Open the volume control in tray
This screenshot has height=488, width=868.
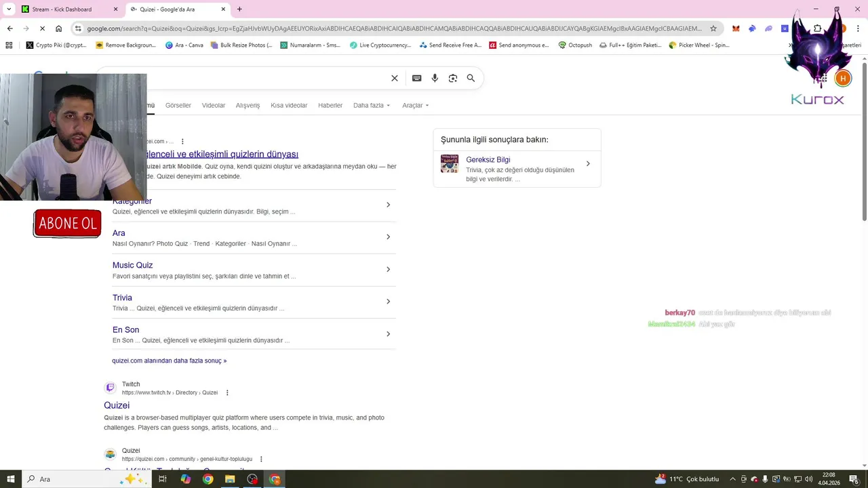[x=808, y=479]
